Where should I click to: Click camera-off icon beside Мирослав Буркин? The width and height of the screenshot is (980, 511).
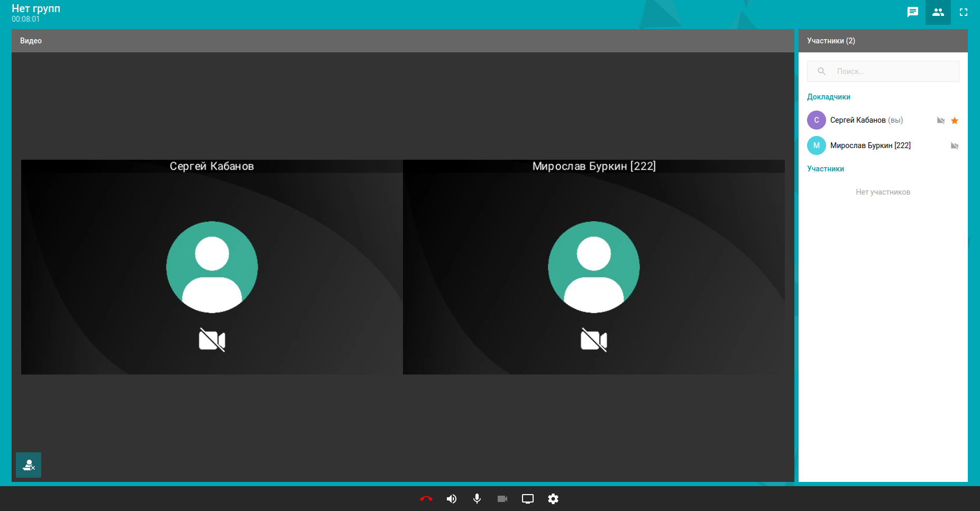954,146
